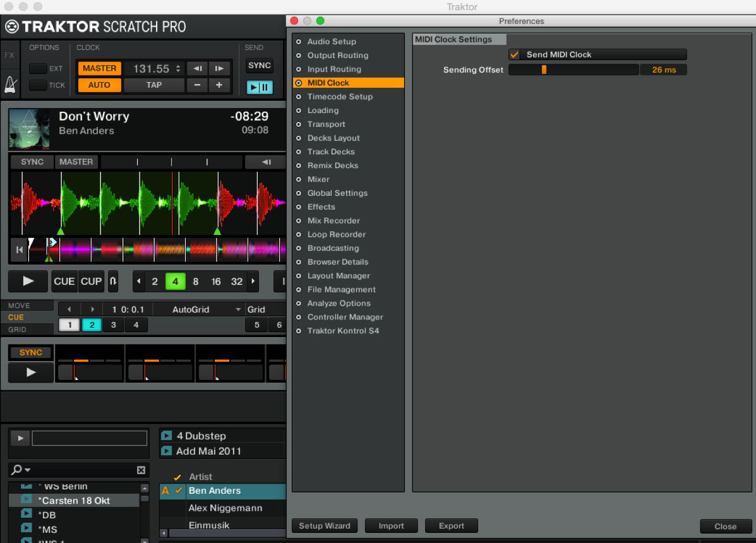The height and width of the screenshot is (543, 756).
Task: Select Controller Manager in the preferences list
Action: [x=345, y=317]
